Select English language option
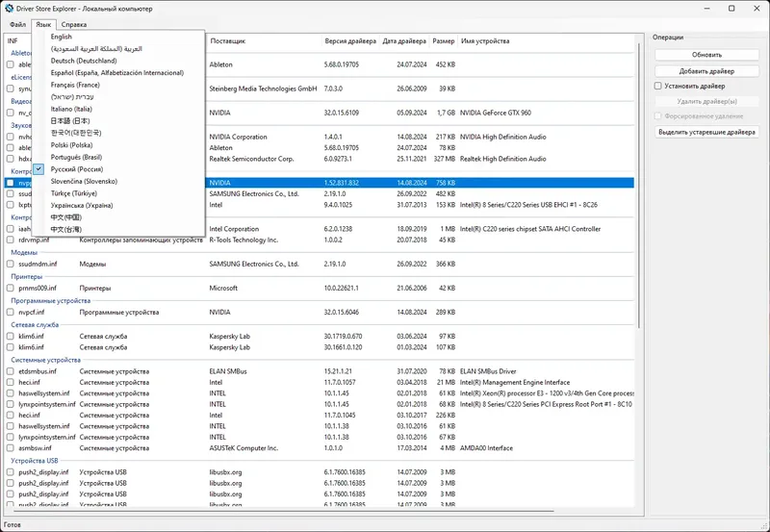This screenshot has height=532, width=770. click(x=62, y=37)
